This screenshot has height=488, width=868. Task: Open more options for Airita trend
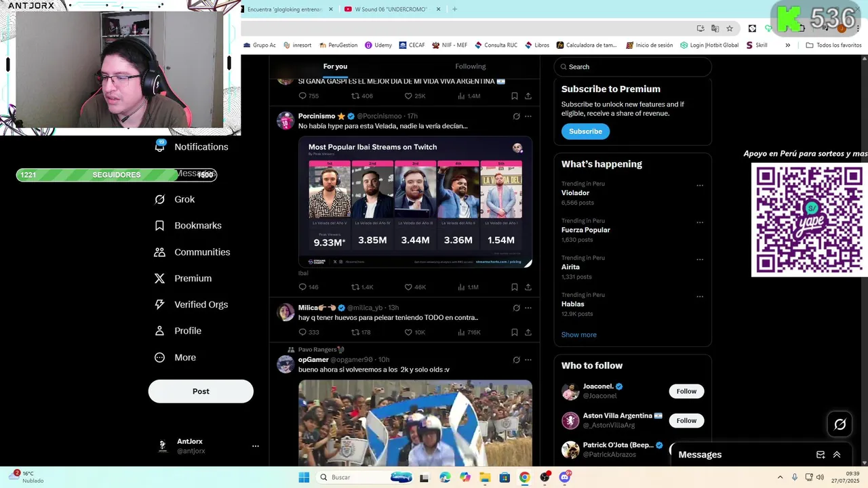click(x=699, y=260)
